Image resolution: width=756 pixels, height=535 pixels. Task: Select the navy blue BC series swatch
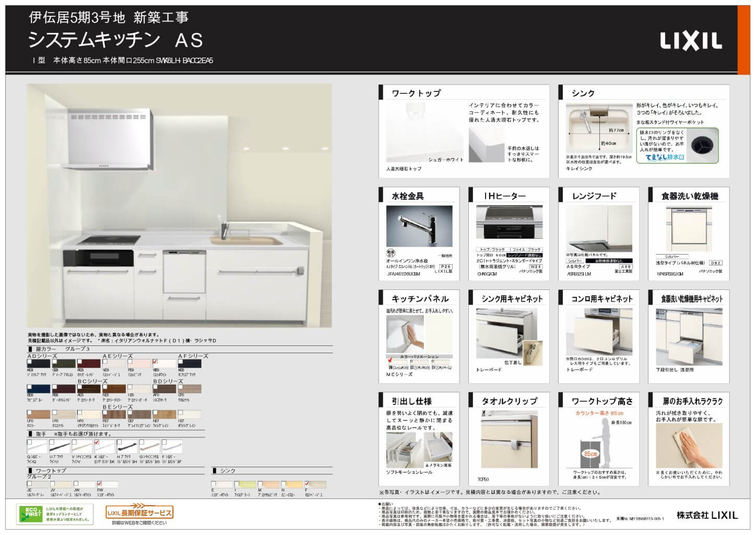click(39, 389)
